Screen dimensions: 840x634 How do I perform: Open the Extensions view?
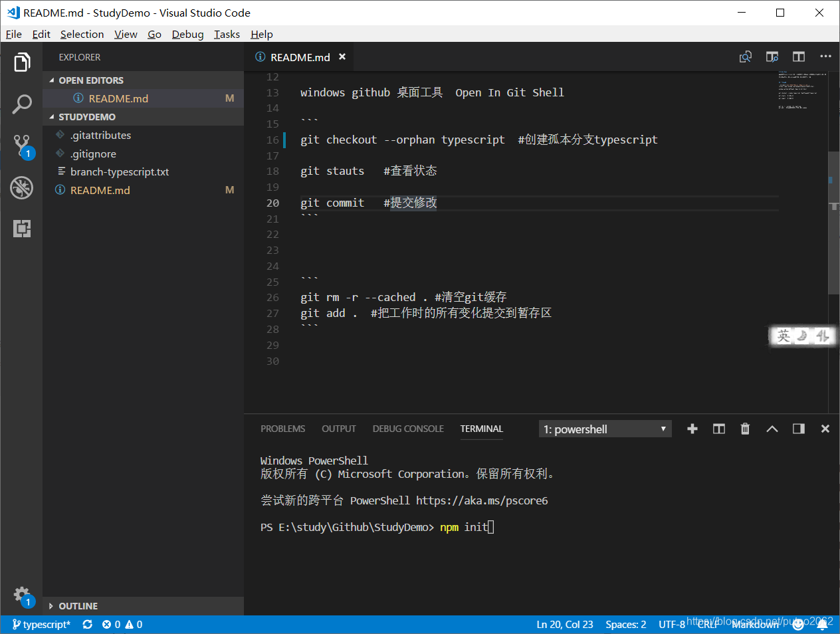pyautogui.click(x=22, y=229)
